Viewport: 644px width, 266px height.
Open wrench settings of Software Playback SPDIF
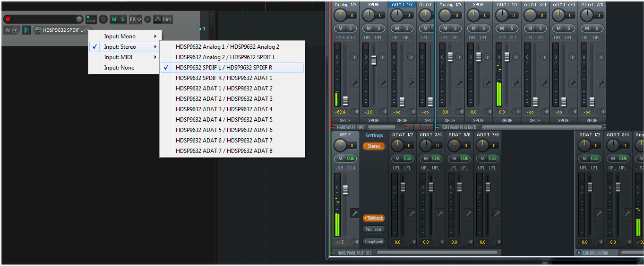click(488, 83)
